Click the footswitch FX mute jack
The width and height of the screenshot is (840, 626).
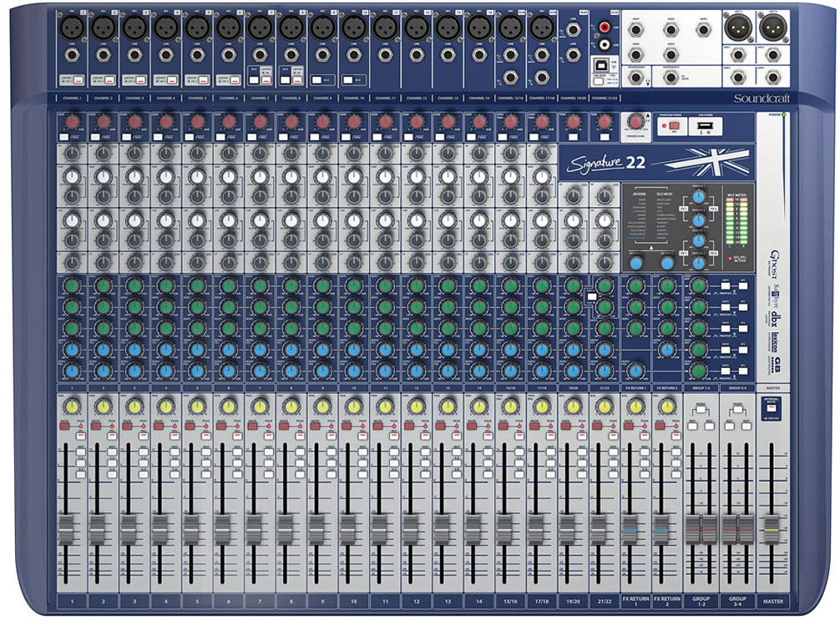point(670,77)
